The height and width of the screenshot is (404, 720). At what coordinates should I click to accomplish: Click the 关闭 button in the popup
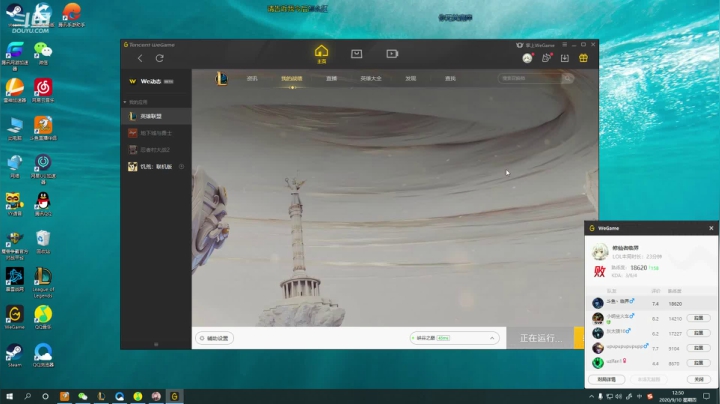coord(698,379)
